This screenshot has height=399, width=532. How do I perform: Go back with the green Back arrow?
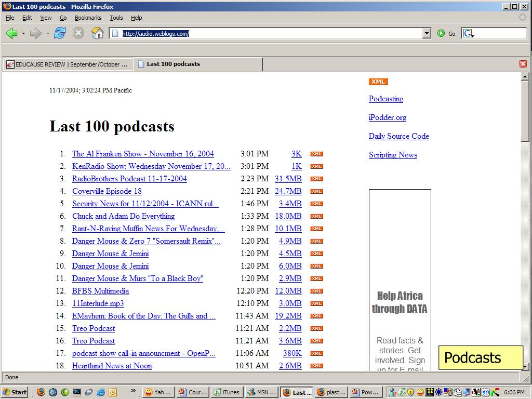pos(11,33)
